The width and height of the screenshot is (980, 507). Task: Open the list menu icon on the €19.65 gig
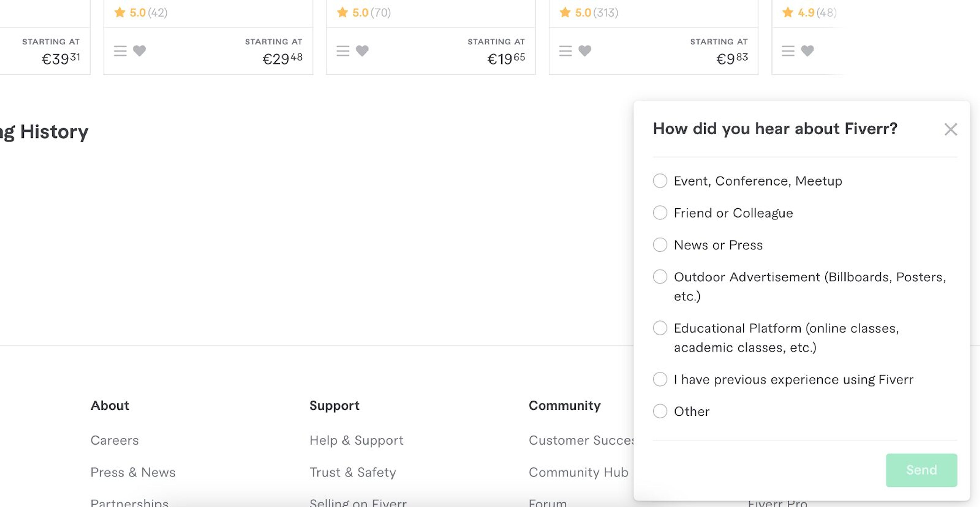342,51
